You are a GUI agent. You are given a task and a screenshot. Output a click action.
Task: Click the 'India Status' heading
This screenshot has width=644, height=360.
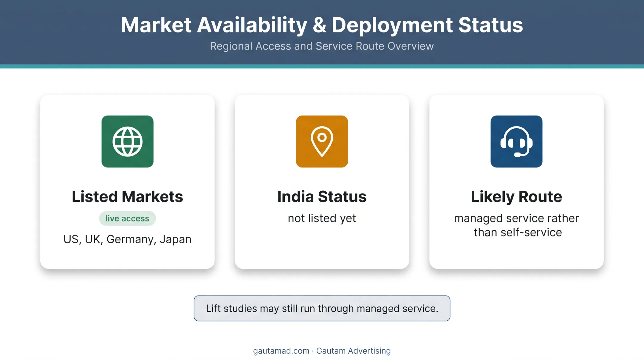point(322,196)
